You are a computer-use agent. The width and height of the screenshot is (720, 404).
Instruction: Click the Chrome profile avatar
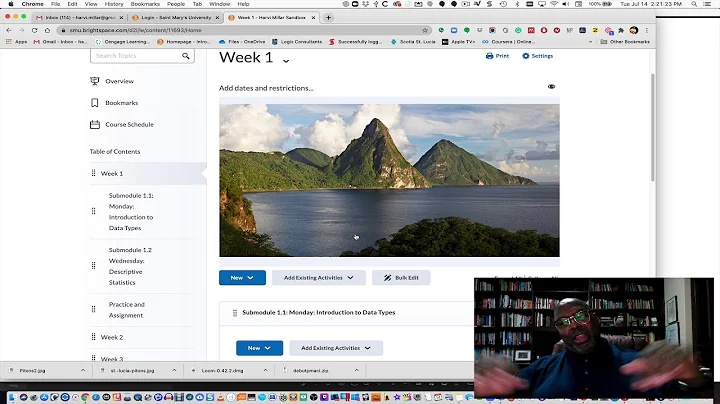pyautogui.click(x=634, y=30)
